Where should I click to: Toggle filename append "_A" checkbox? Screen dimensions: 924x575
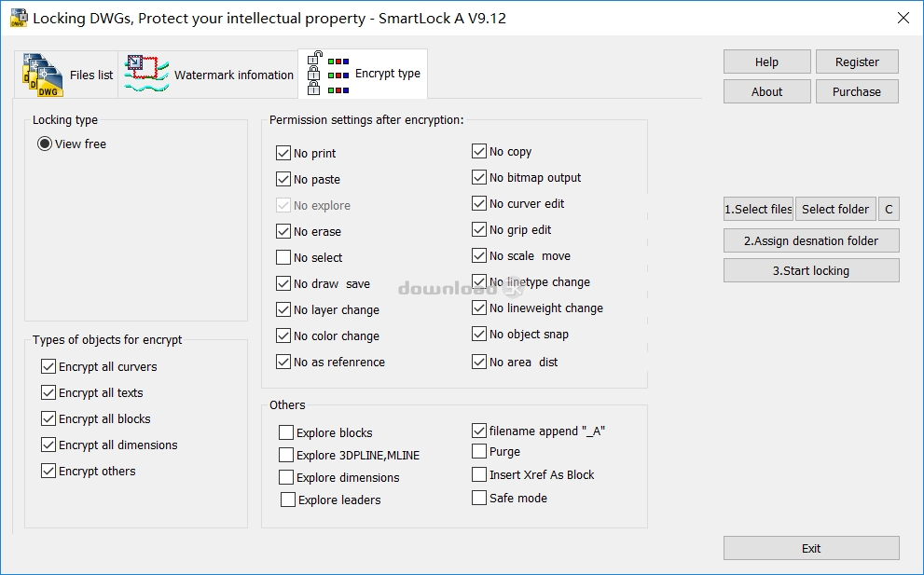[479, 431]
